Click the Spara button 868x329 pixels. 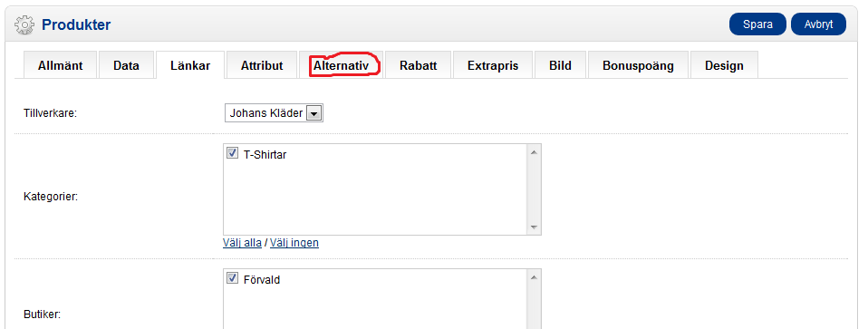tap(757, 24)
